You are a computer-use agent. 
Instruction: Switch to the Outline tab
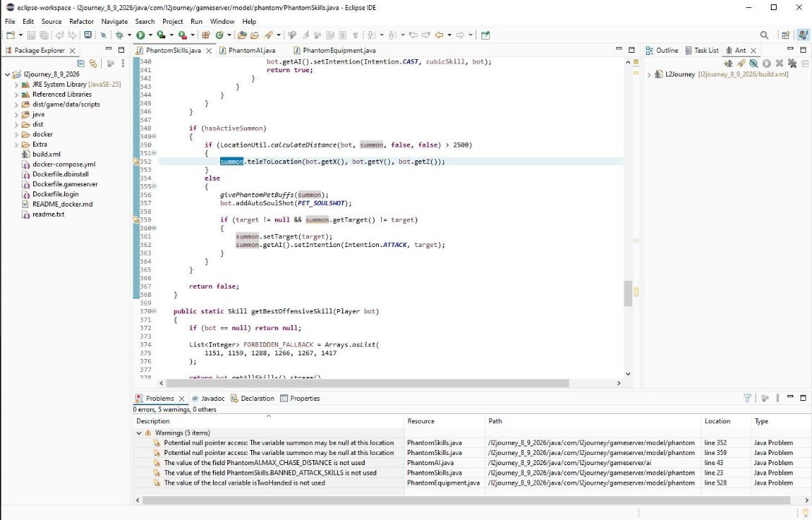coord(662,51)
